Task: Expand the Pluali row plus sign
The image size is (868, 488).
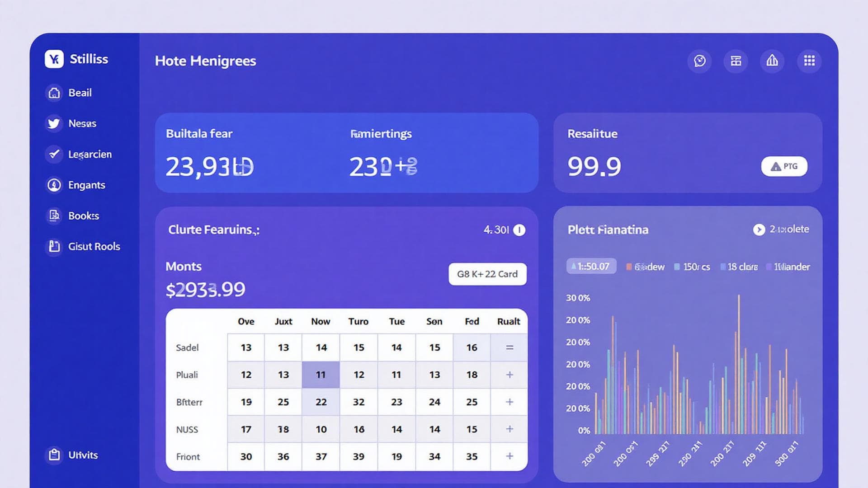Action: (509, 375)
